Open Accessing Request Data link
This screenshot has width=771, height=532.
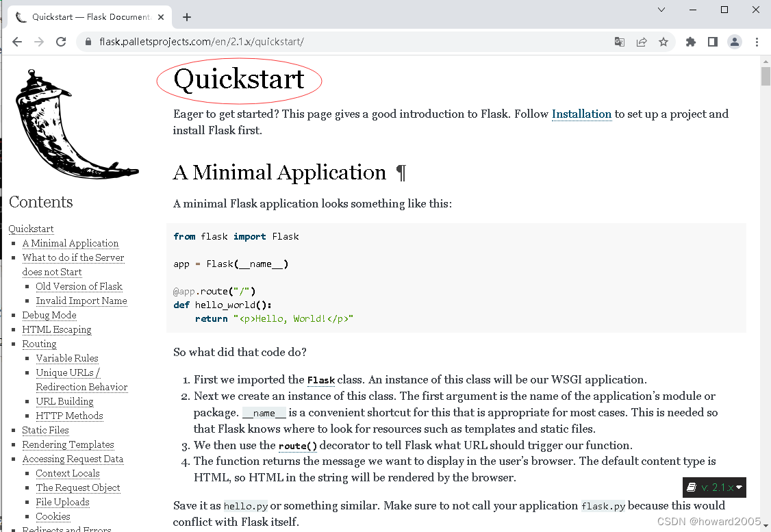pos(73,459)
